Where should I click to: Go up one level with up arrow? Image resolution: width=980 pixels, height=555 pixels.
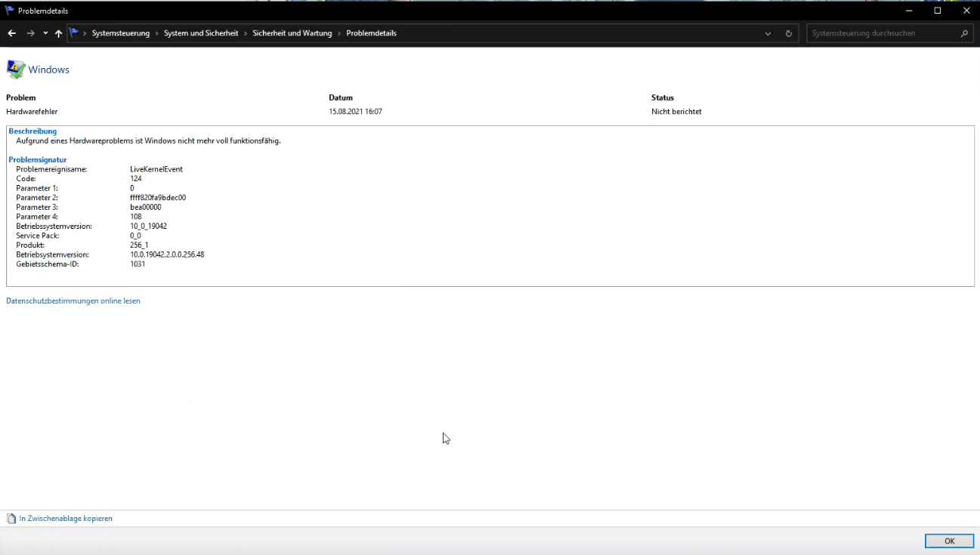(x=58, y=33)
